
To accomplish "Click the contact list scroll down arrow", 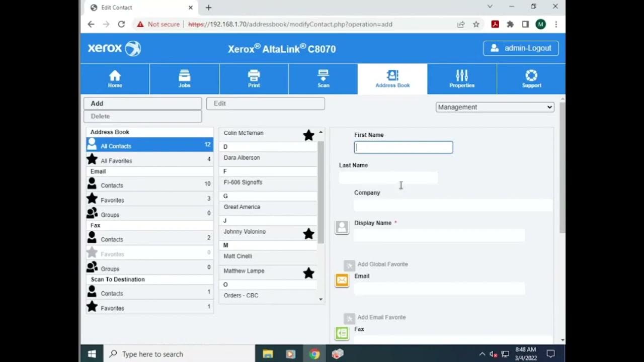I will (x=321, y=300).
